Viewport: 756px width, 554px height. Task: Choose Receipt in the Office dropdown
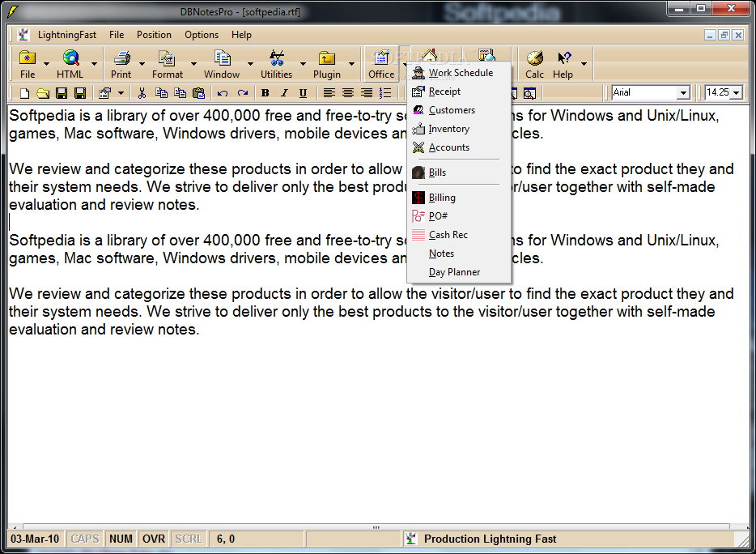pos(458,92)
